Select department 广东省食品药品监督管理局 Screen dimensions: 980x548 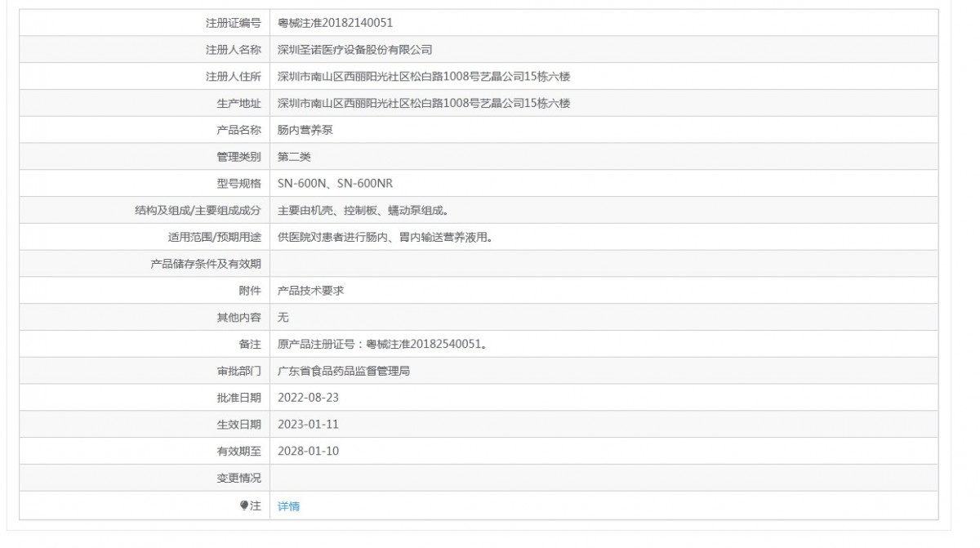tap(343, 372)
